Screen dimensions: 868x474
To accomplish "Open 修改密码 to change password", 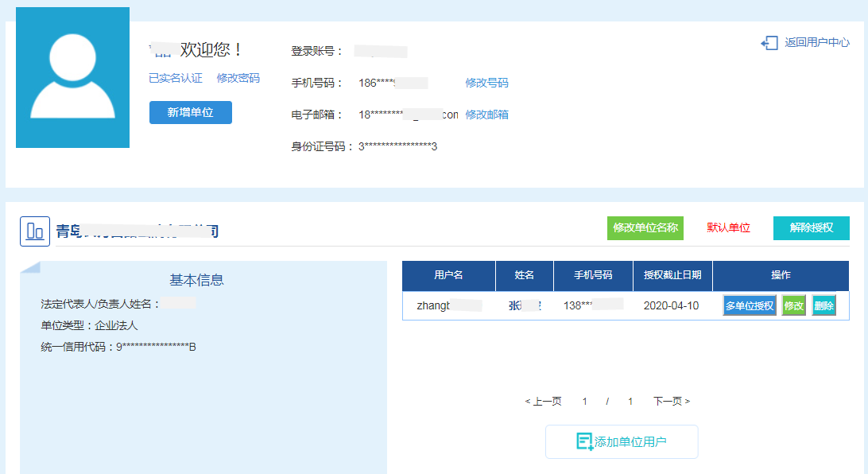I will pyautogui.click(x=238, y=78).
